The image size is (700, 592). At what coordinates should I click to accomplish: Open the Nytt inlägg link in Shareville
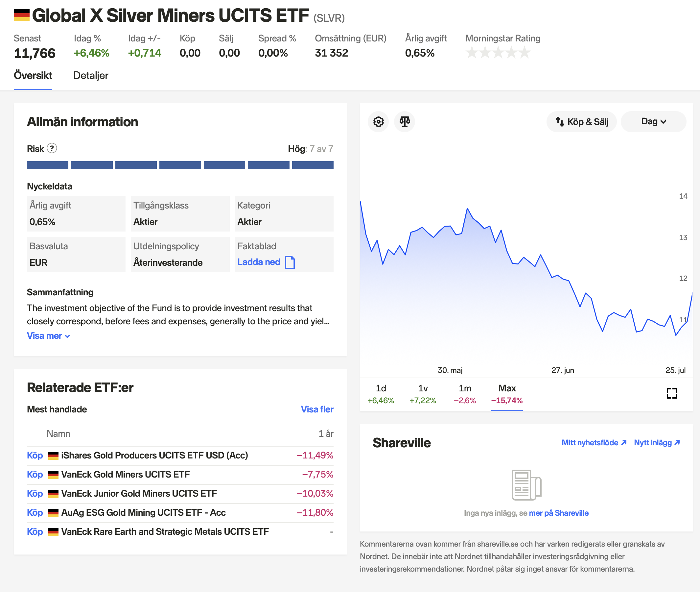pyautogui.click(x=656, y=443)
